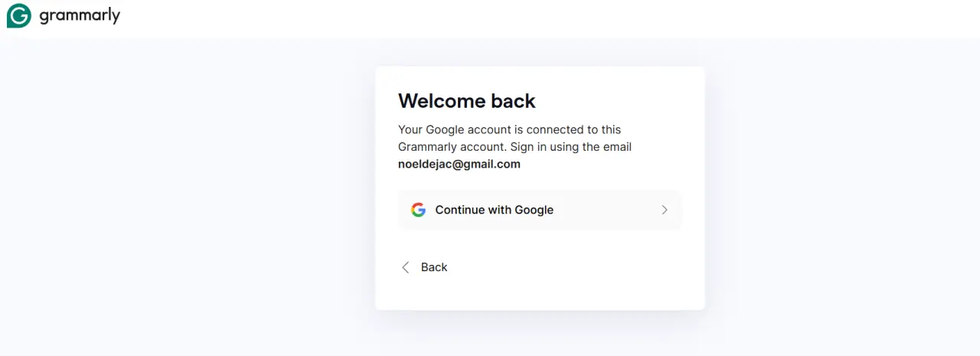Click empty card area right of Welcome back

point(612,101)
